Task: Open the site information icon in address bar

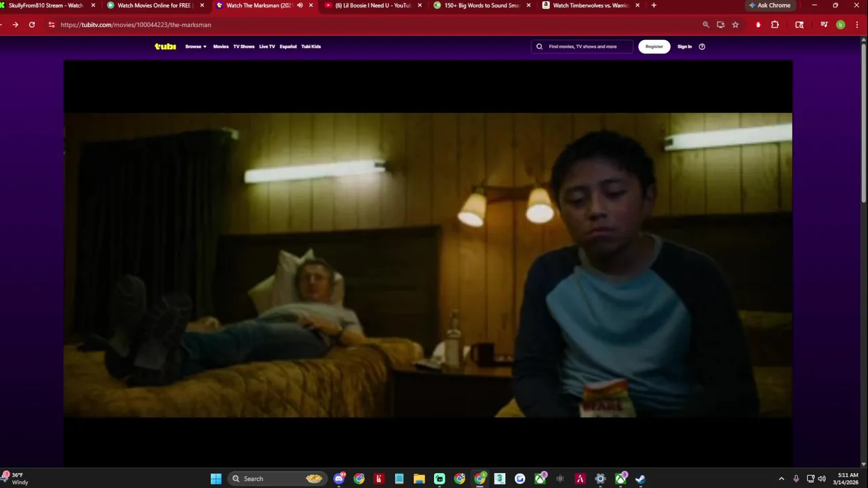Action: (52, 24)
